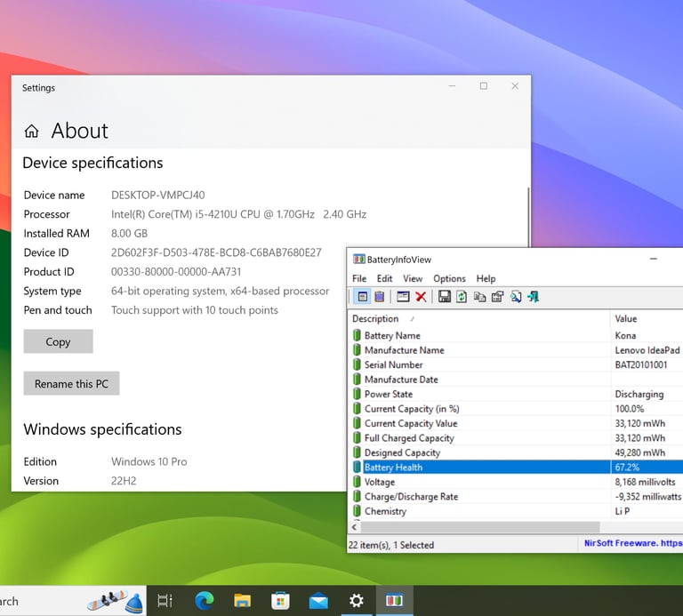Launch Microsoft Edge from the taskbar
Viewport: 683px width, 616px height.
[204, 601]
